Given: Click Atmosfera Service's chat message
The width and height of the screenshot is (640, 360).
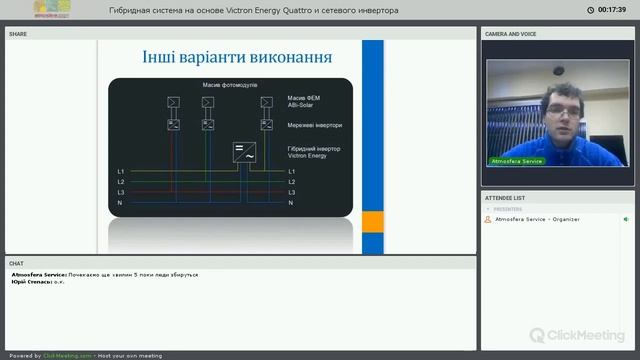Looking at the screenshot, I should coord(105,275).
